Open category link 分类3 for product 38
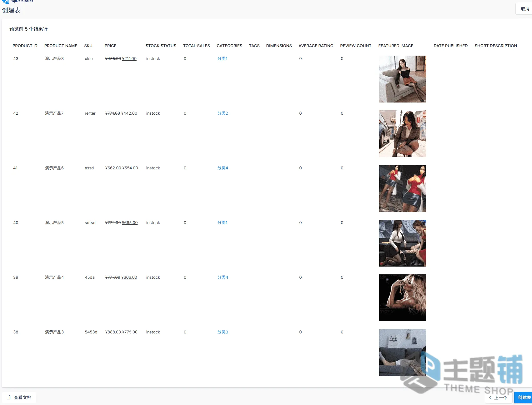Viewport: 532px width, 405px height. [223, 332]
